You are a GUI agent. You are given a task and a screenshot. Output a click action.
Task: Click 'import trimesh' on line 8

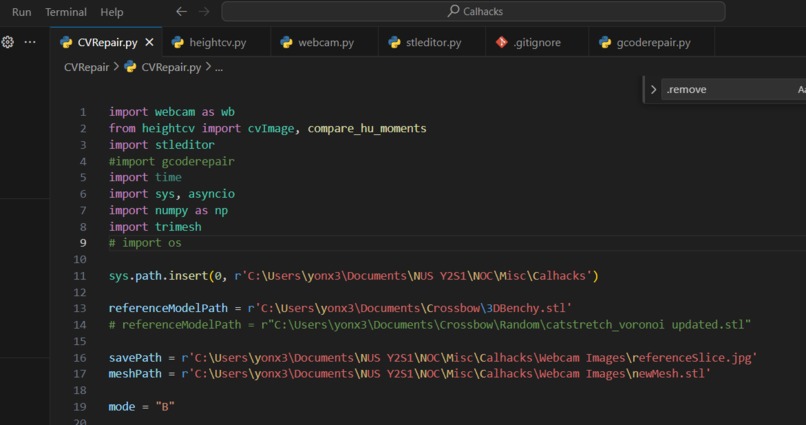(155, 227)
